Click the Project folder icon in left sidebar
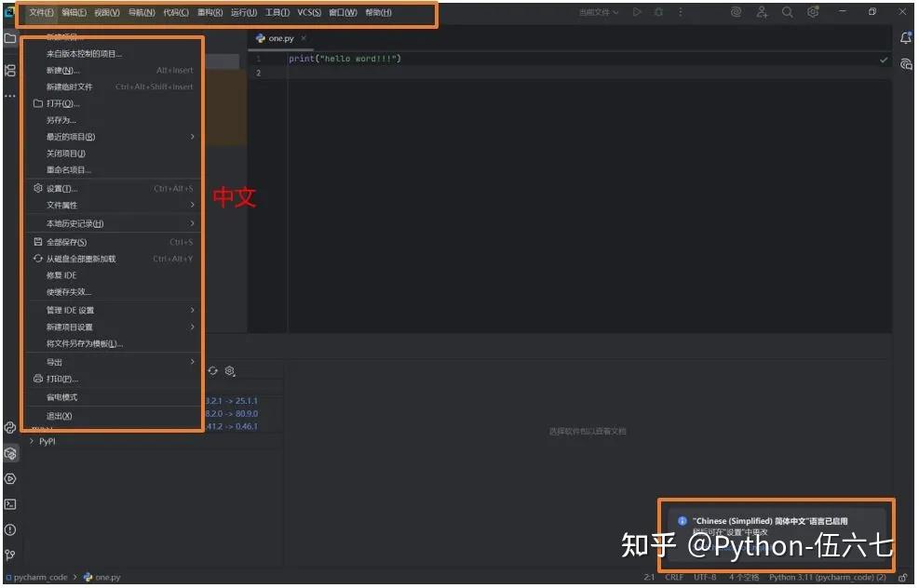The image size is (919, 588). (10, 39)
